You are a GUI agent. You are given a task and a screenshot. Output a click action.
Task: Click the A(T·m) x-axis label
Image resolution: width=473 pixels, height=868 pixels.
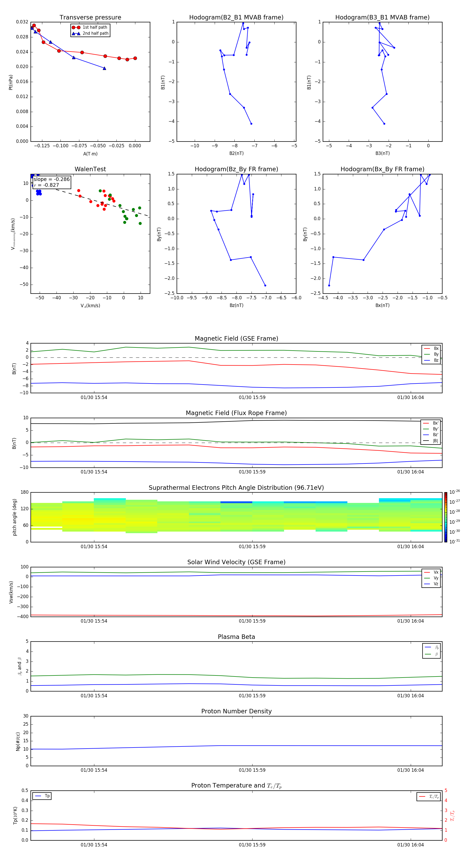(x=90, y=154)
